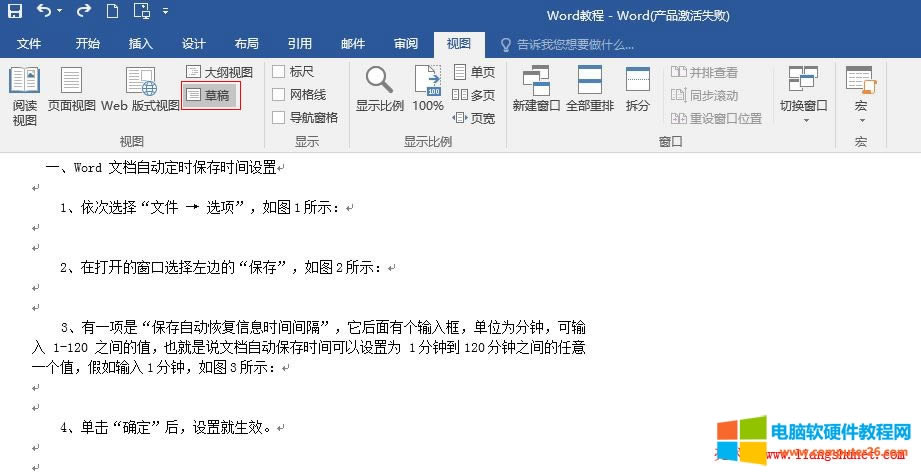
Task: Select 页宽 page width zoom
Action: (x=473, y=118)
